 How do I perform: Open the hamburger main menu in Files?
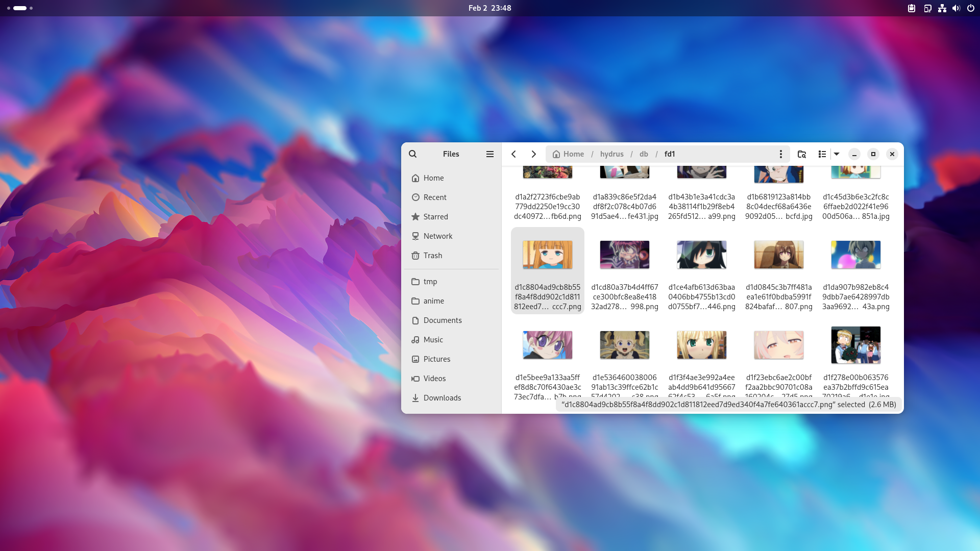pyautogui.click(x=490, y=154)
